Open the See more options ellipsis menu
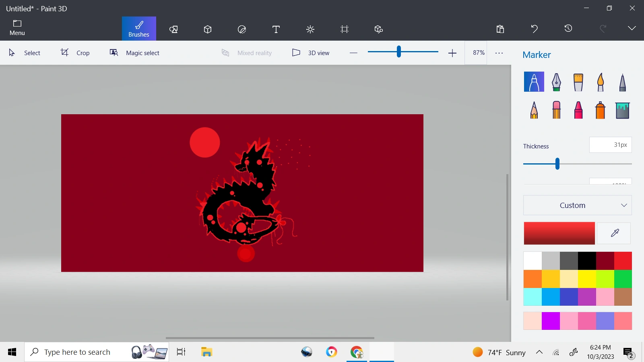Viewport: 644px width, 362px height. pos(499,53)
